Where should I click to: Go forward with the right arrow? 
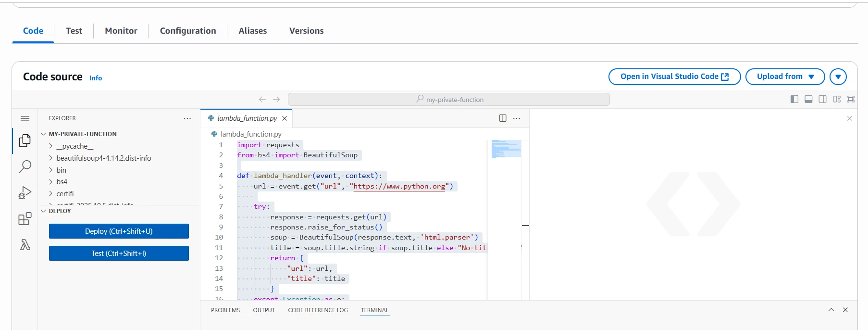click(x=276, y=100)
